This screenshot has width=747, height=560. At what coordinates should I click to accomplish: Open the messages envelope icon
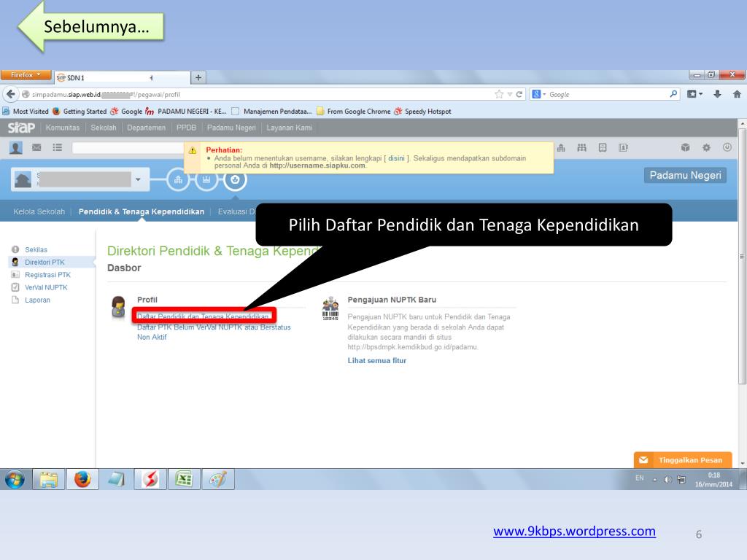pos(36,147)
